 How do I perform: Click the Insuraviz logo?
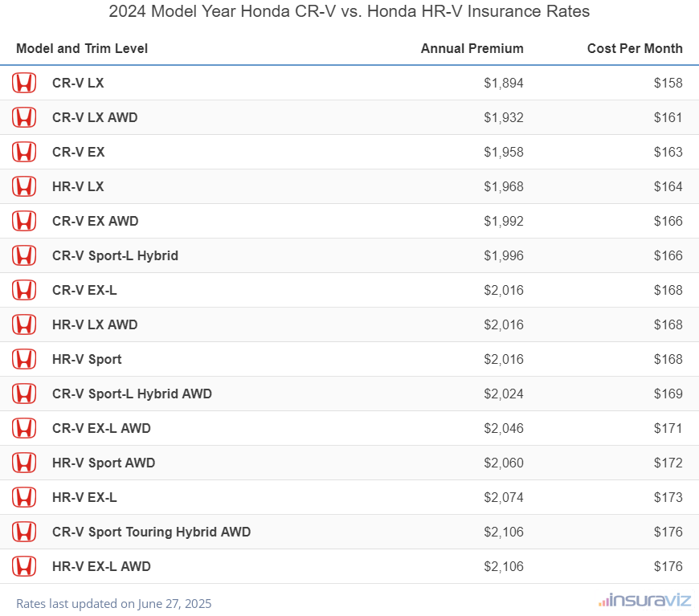[x=644, y=601]
